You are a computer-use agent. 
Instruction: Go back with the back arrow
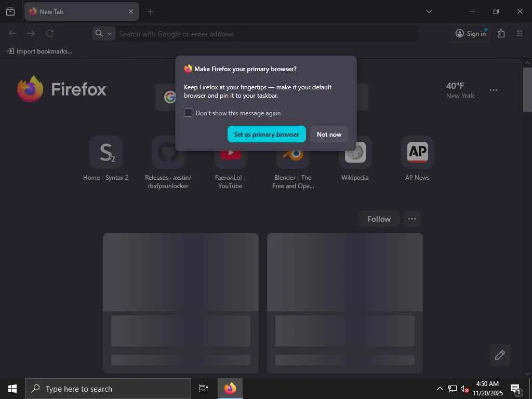[x=12, y=33]
